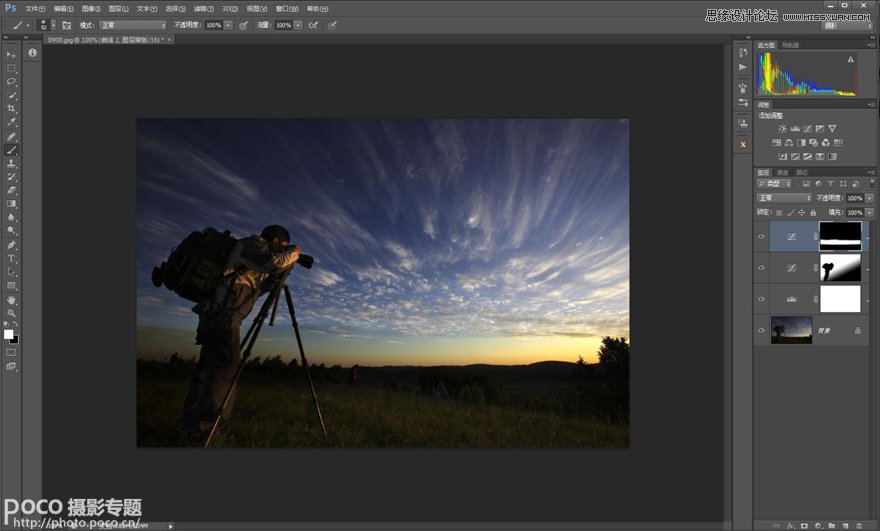Choose the Clone Stamp tool
The width and height of the screenshot is (880, 531).
pos(12,163)
